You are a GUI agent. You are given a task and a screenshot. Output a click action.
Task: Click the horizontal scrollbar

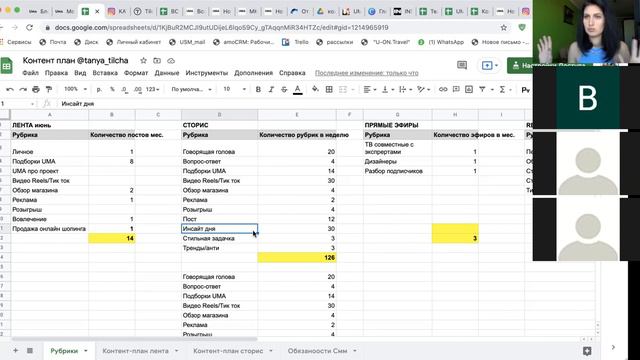(135, 339)
